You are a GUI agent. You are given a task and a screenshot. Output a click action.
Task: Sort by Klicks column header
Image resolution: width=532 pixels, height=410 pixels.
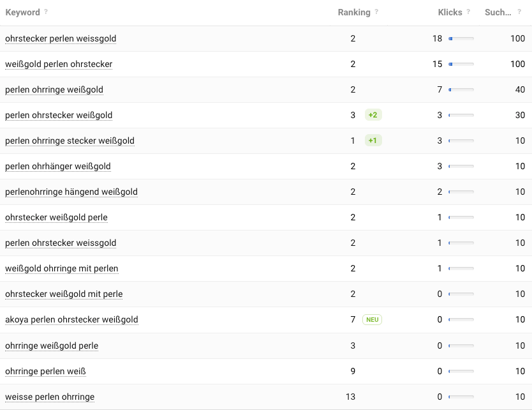pos(450,12)
